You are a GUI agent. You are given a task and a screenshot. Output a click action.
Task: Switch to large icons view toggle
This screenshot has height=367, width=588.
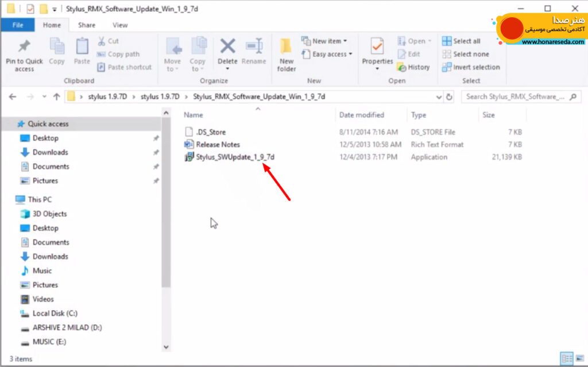click(580, 358)
